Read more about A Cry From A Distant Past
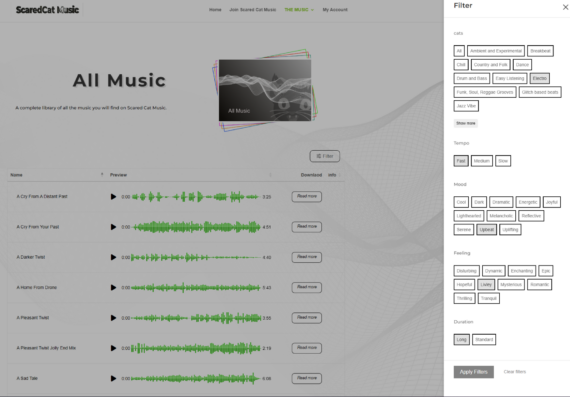Image resolution: width=570 pixels, height=397 pixels. coord(306,196)
